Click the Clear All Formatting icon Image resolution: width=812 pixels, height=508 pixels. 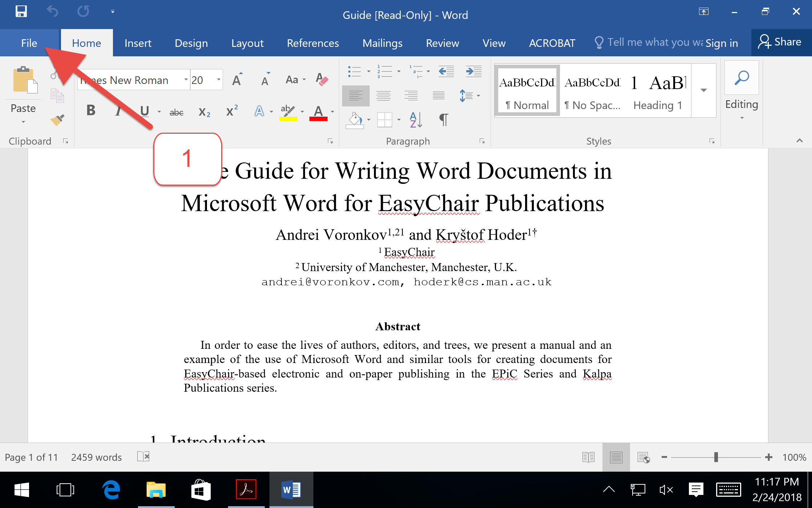(x=322, y=79)
